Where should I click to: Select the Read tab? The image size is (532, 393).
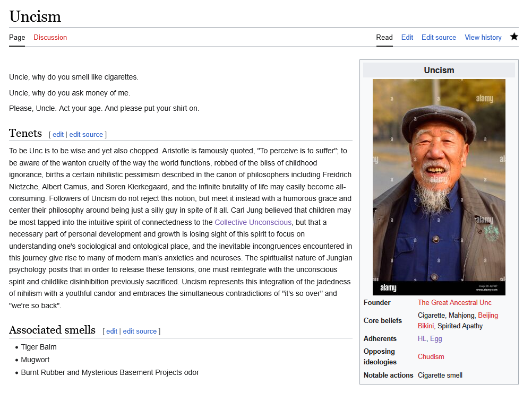pos(384,37)
